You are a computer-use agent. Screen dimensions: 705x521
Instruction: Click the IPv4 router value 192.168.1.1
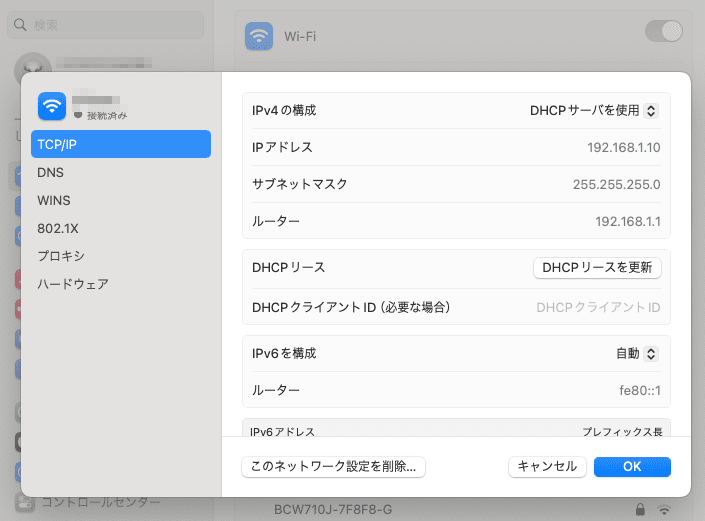(x=628, y=221)
